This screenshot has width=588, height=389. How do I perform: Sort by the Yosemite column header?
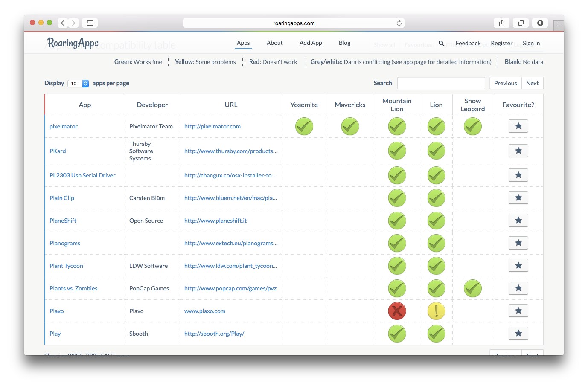coord(304,105)
